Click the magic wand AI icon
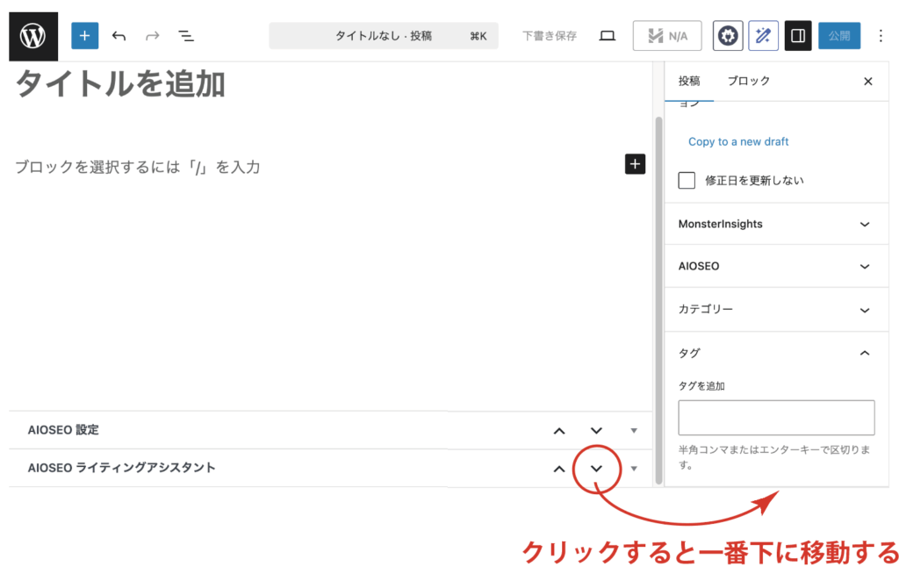The height and width of the screenshot is (588, 899). 763,36
